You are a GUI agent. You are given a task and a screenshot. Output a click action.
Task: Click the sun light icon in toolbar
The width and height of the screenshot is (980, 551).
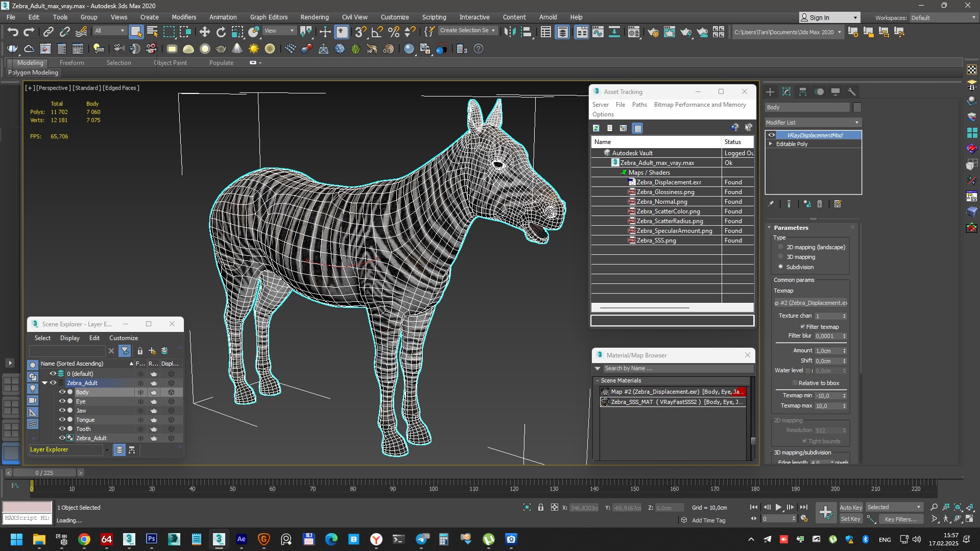[254, 49]
